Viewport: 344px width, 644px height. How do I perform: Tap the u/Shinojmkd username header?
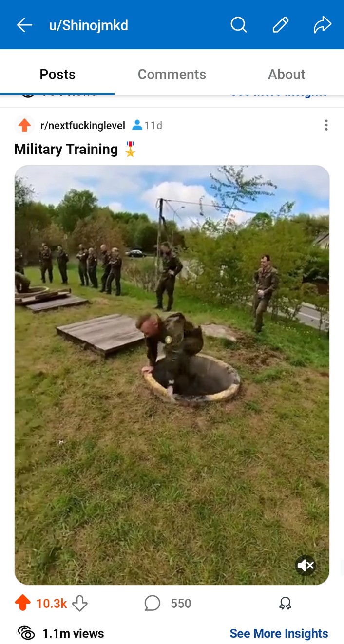coord(89,25)
